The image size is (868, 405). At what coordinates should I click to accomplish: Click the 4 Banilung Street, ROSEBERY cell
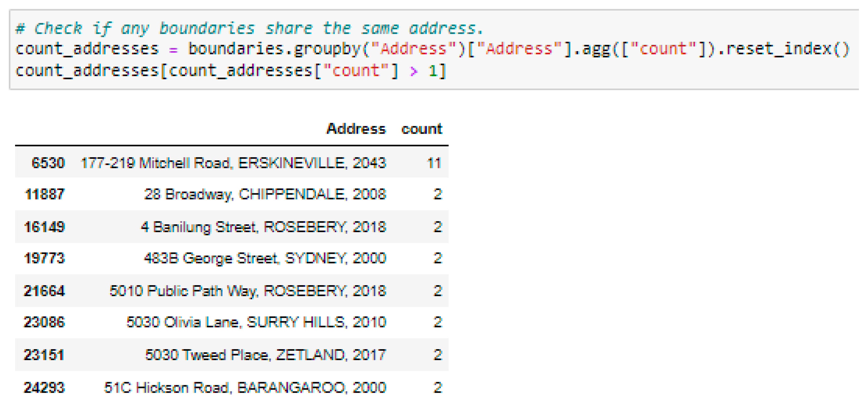click(263, 227)
